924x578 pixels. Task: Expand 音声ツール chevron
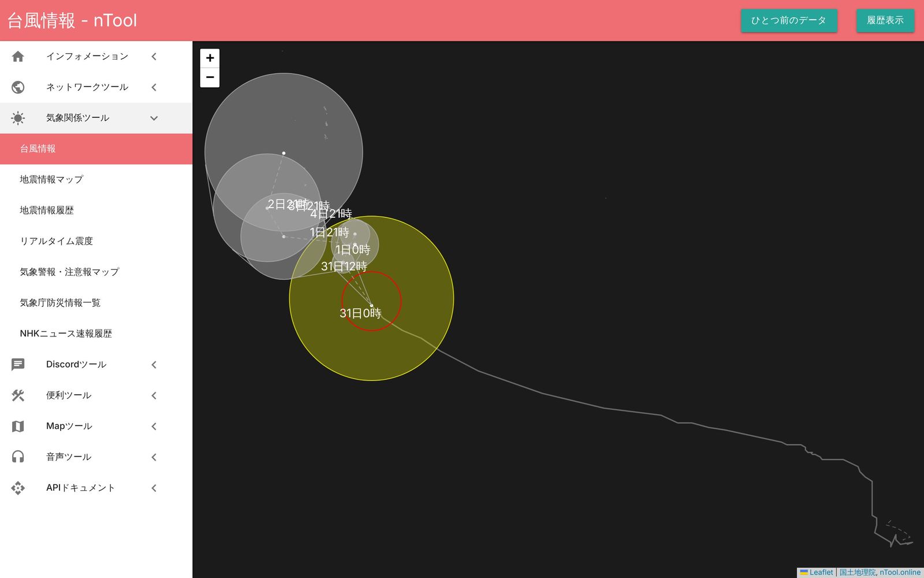[154, 457]
